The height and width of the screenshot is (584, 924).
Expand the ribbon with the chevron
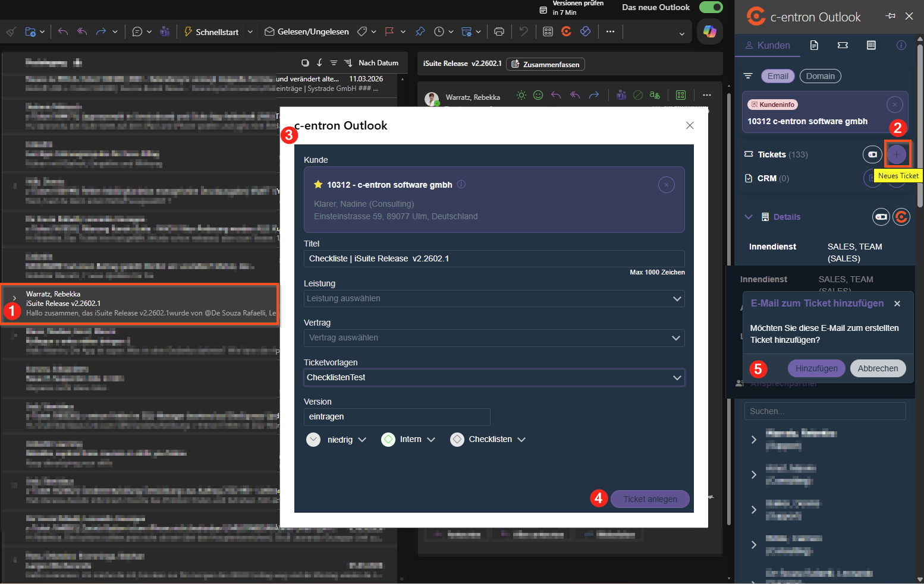click(x=682, y=34)
